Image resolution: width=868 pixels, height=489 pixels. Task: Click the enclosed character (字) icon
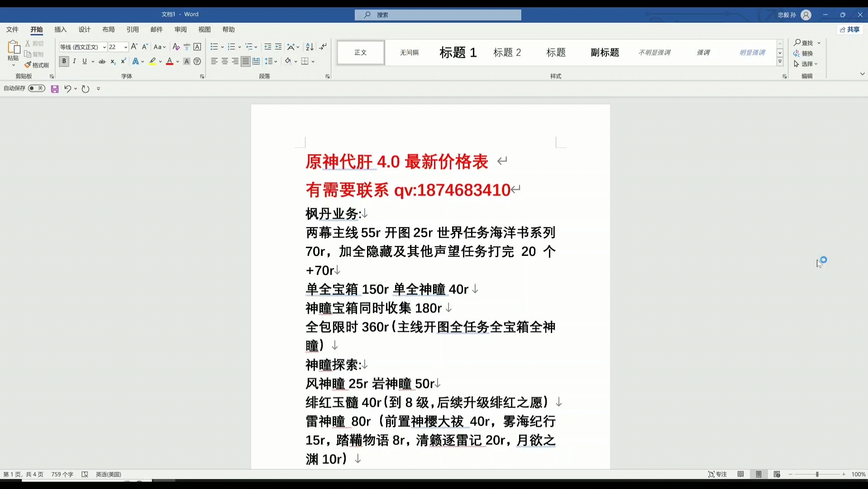pos(197,61)
